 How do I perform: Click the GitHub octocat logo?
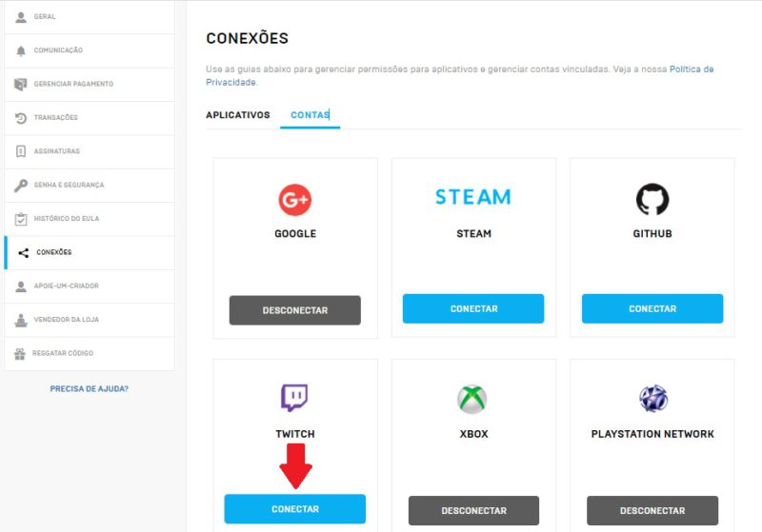(652, 199)
